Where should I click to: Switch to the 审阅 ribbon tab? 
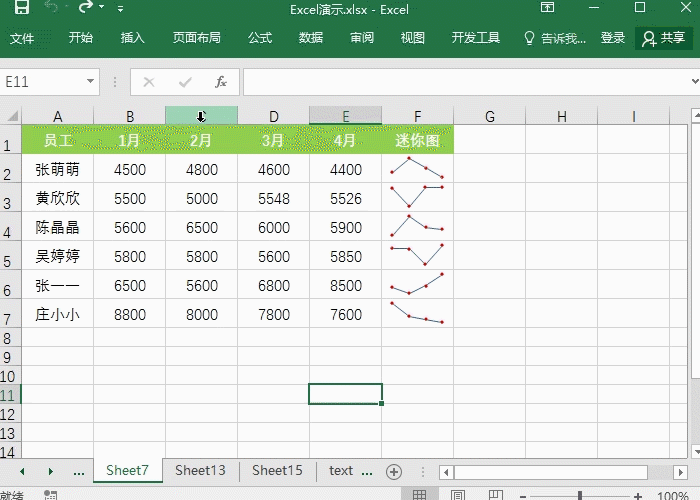[x=362, y=38]
